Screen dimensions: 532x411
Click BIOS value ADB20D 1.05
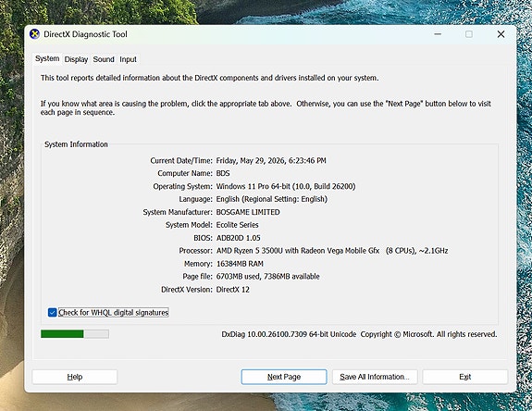[238, 238]
